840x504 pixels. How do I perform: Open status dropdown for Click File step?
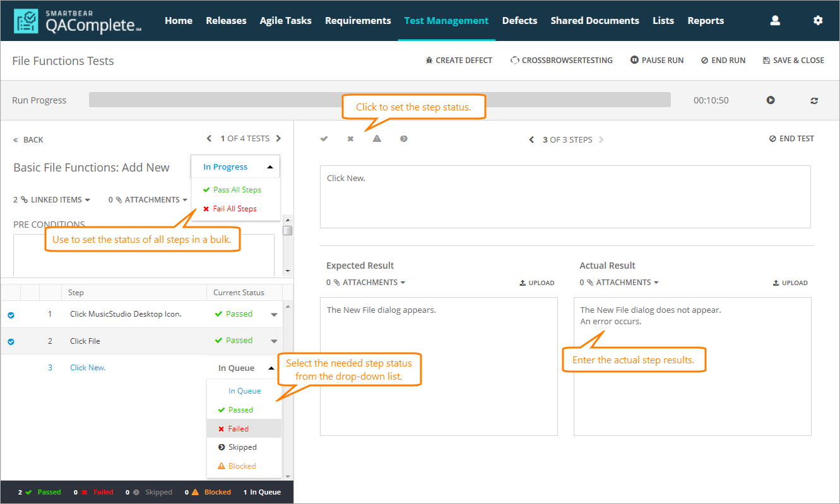pyautogui.click(x=274, y=341)
